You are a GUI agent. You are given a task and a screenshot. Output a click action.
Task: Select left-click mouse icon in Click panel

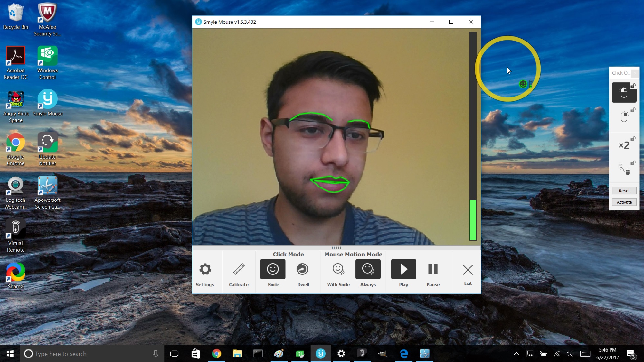tap(624, 93)
